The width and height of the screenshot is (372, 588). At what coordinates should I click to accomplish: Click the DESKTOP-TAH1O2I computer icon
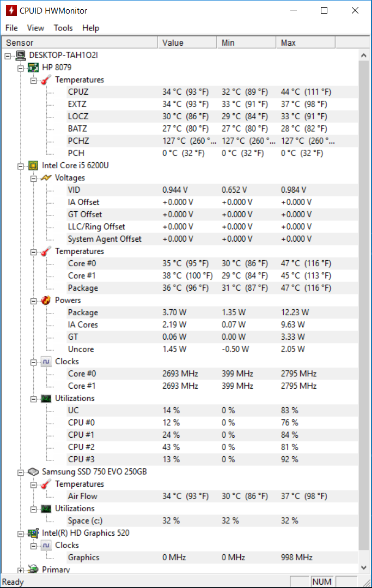[x=20, y=55]
